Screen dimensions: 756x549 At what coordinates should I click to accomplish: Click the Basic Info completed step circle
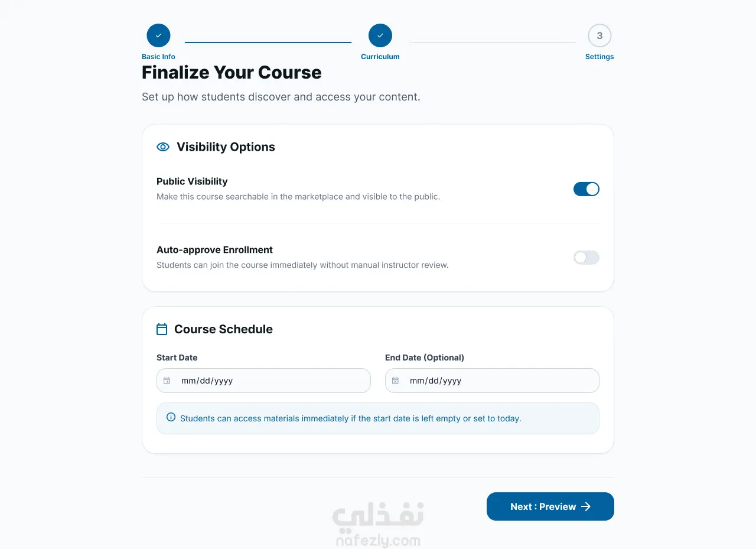[x=158, y=35]
